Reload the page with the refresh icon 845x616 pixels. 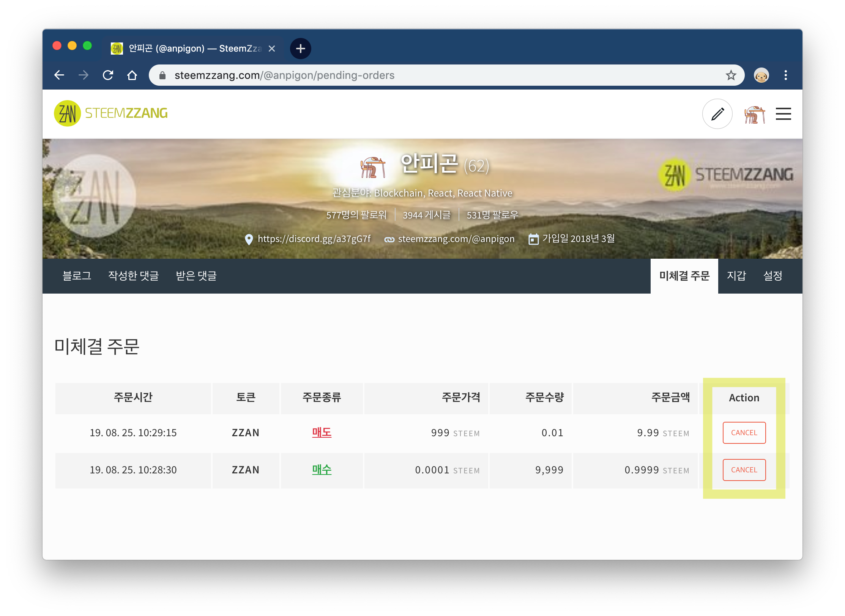click(108, 75)
